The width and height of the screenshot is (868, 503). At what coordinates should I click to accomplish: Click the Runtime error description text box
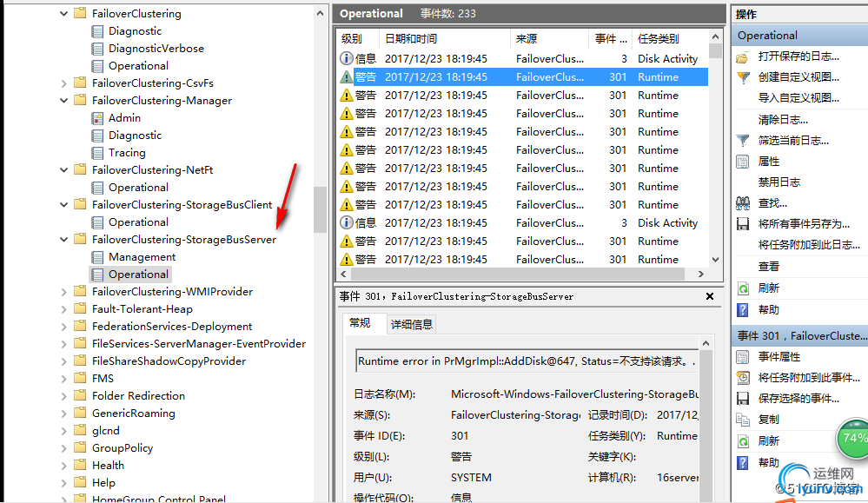point(527,361)
